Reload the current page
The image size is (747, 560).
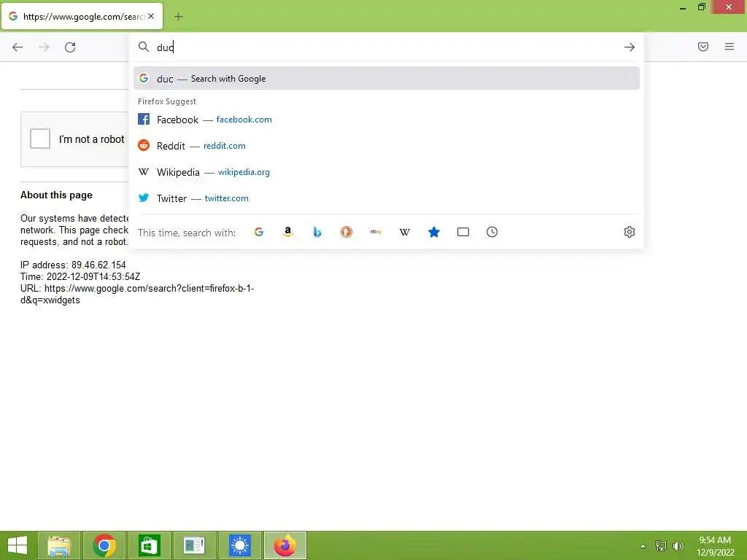click(x=70, y=47)
